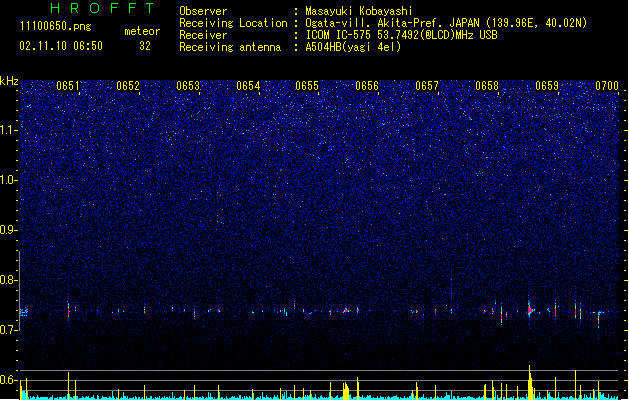The image size is (629, 400).
Task: Click the 0658 time marker
Action: [x=487, y=86]
